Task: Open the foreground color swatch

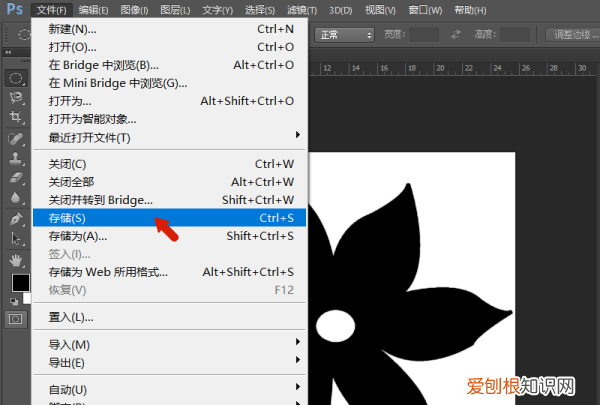Action: coord(21,283)
